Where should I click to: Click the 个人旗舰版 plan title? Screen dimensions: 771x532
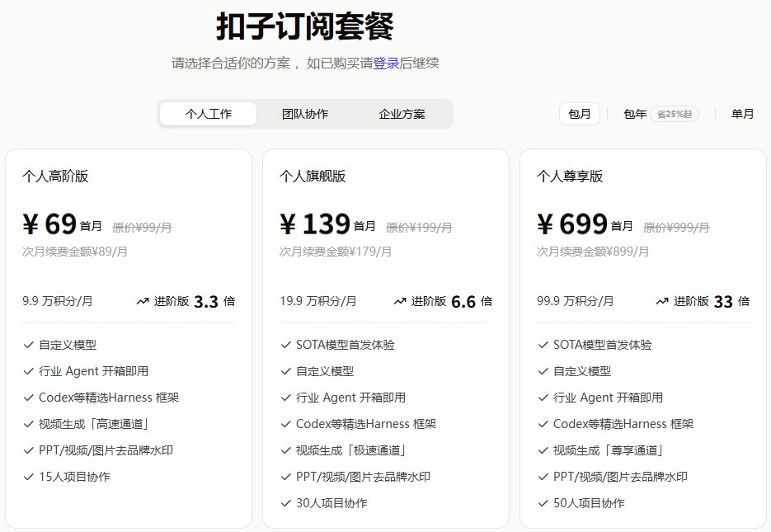point(313,176)
